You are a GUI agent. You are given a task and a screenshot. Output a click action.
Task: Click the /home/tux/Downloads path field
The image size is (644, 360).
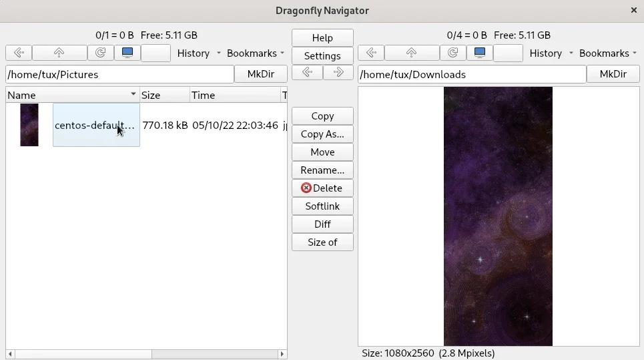tap(471, 75)
